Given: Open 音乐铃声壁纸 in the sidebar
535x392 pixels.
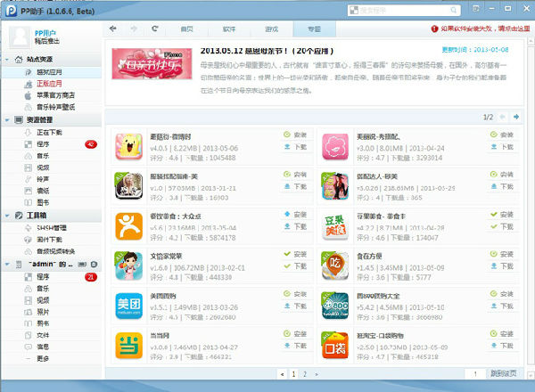Looking at the screenshot, I should click(55, 107).
